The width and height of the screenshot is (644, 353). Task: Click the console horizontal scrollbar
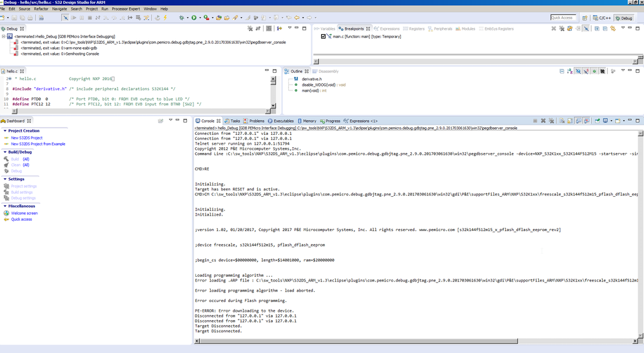358,341
